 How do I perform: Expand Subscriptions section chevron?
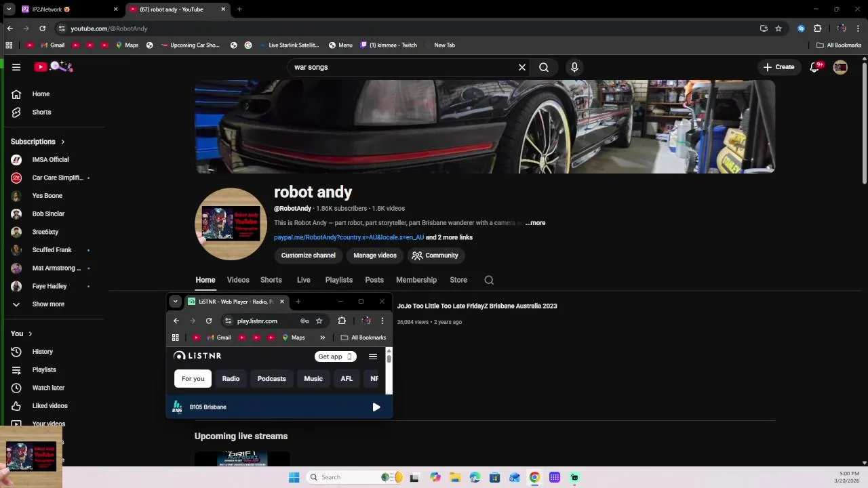[x=62, y=142]
